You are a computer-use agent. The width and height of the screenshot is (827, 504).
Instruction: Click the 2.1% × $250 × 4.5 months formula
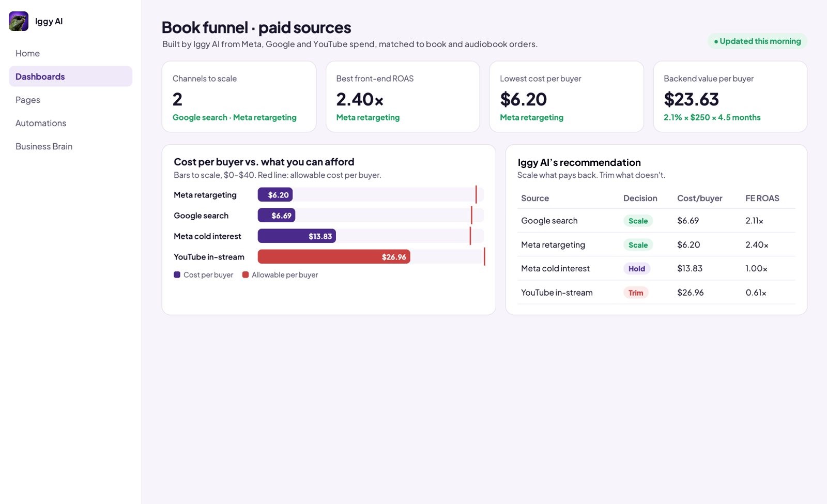(712, 117)
